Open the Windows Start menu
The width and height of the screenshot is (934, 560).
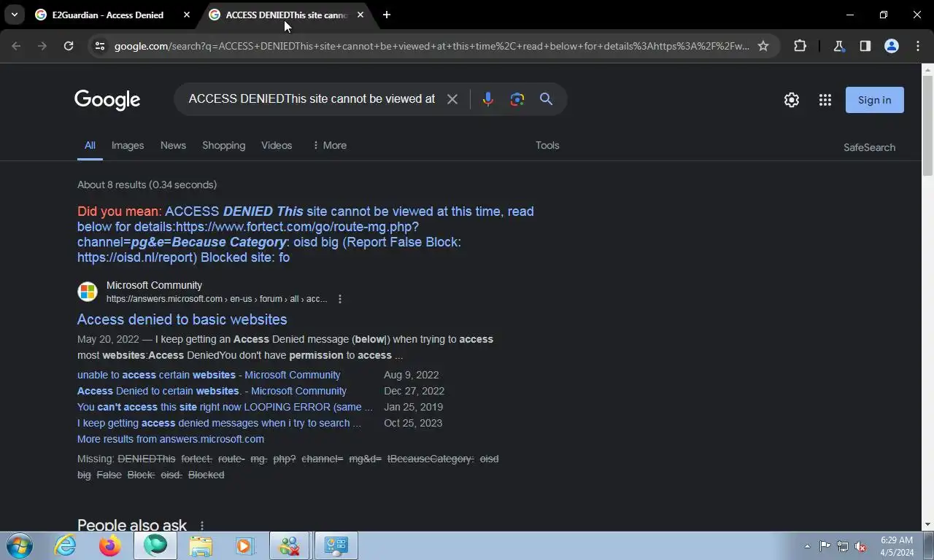point(20,545)
